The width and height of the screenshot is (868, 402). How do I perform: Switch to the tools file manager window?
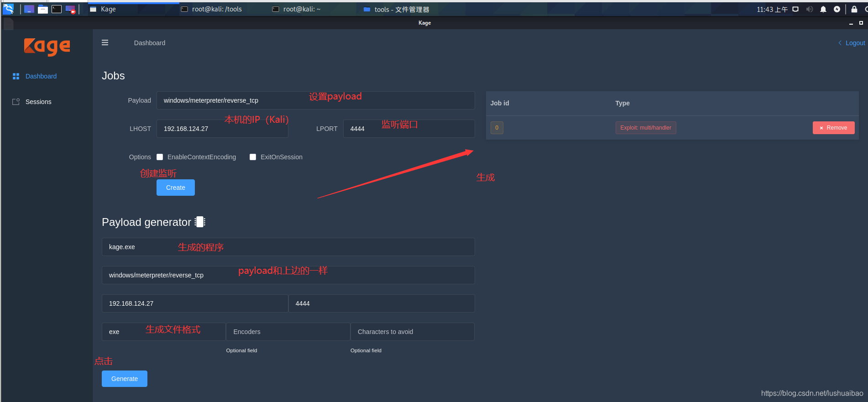click(x=407, y=9)
